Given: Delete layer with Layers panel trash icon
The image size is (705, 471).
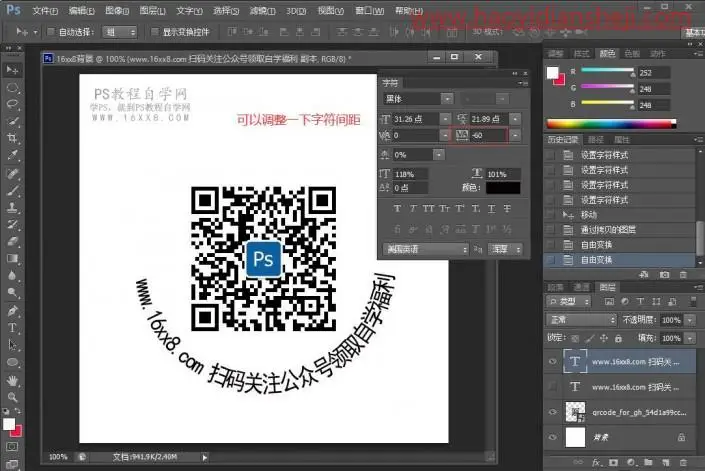Looking at the screenshot, I should click(x=683, y=462).
